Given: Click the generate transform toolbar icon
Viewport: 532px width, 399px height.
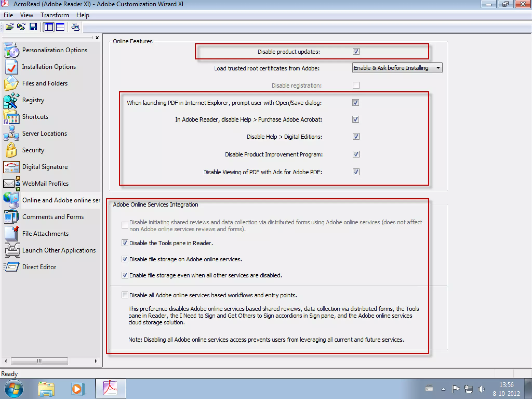Looking at the screenshot, I should click(75, 27).
